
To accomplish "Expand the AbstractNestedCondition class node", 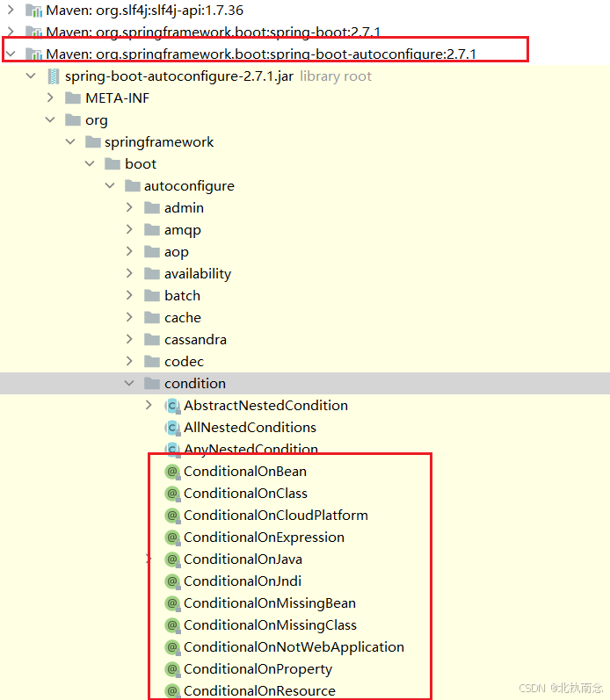I will click(149, 406).
